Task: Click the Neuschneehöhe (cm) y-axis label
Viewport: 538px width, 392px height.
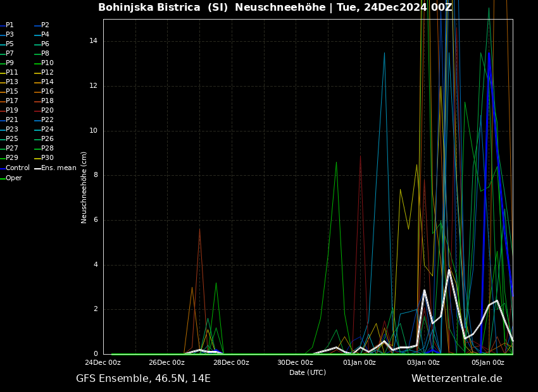Action: (x=84, y=187)
